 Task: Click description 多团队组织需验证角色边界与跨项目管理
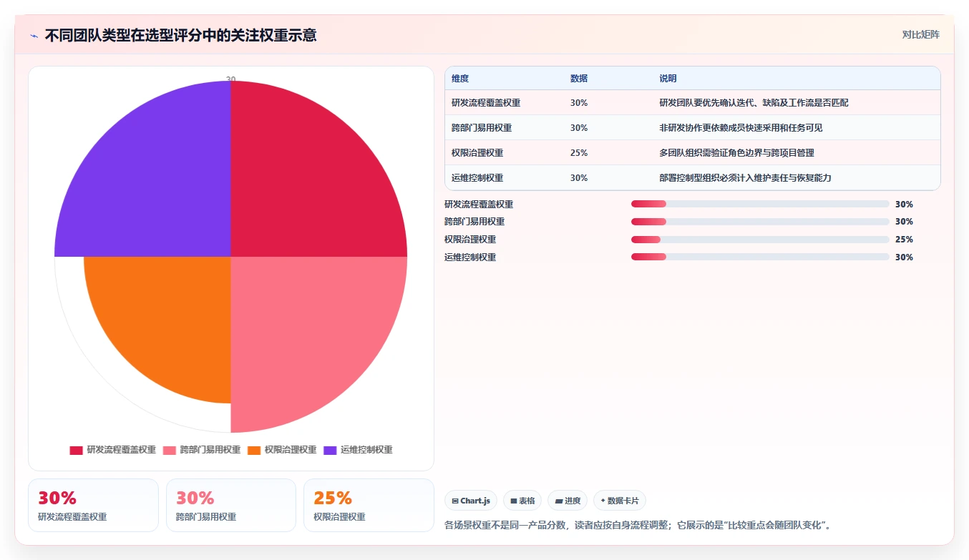[737, 153]
